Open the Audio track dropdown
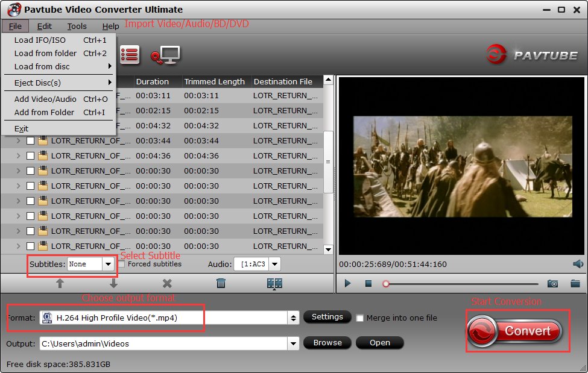 274,264
